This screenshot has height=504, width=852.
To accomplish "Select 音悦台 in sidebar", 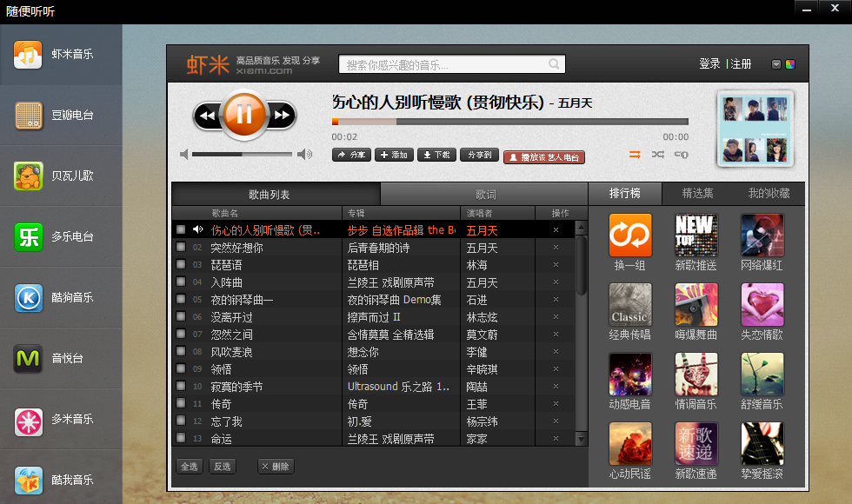I will click(61, 358).
